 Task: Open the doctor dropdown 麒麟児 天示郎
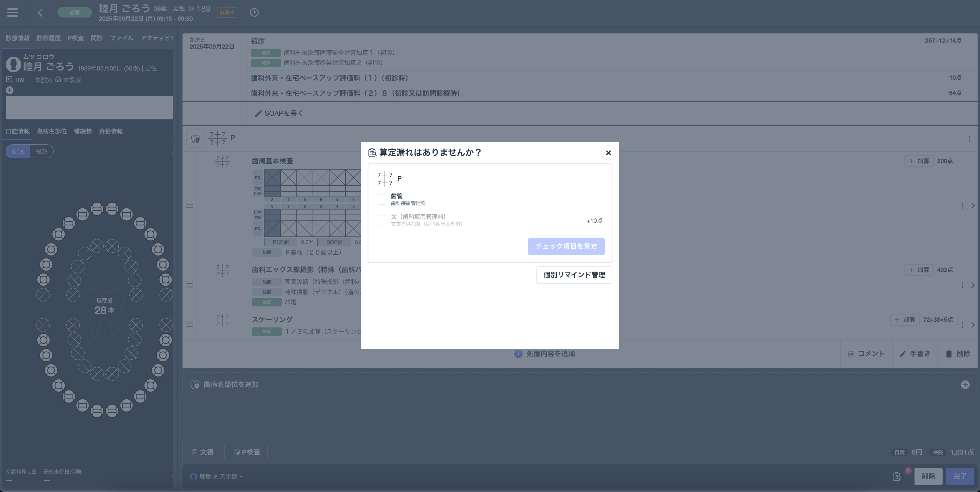click(x=217, y=476)
